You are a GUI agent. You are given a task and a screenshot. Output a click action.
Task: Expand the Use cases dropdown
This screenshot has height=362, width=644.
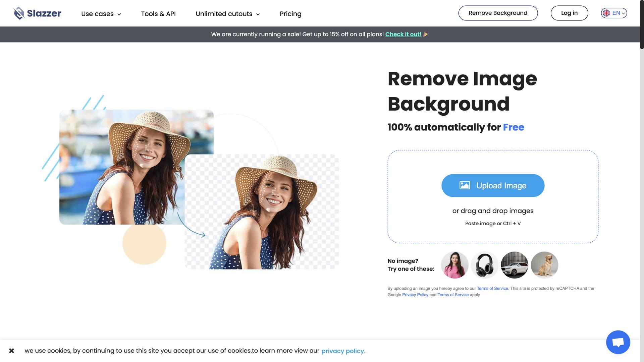click(x=101, y=14)
